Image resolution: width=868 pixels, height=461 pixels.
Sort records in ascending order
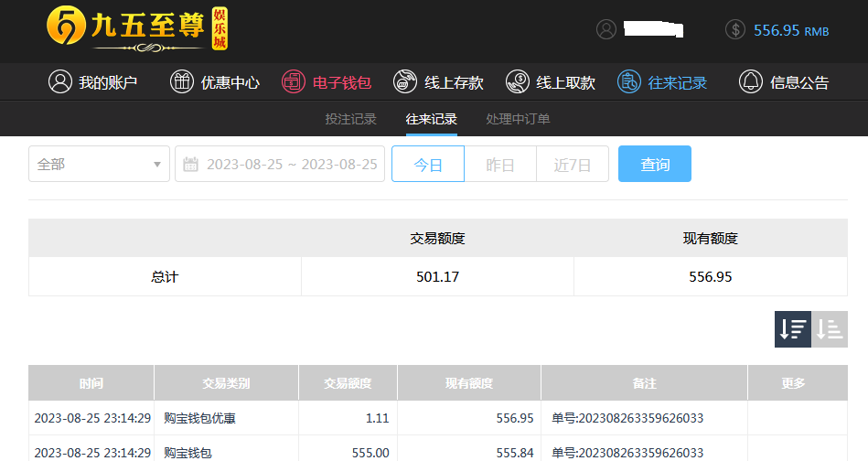point(830,329)
